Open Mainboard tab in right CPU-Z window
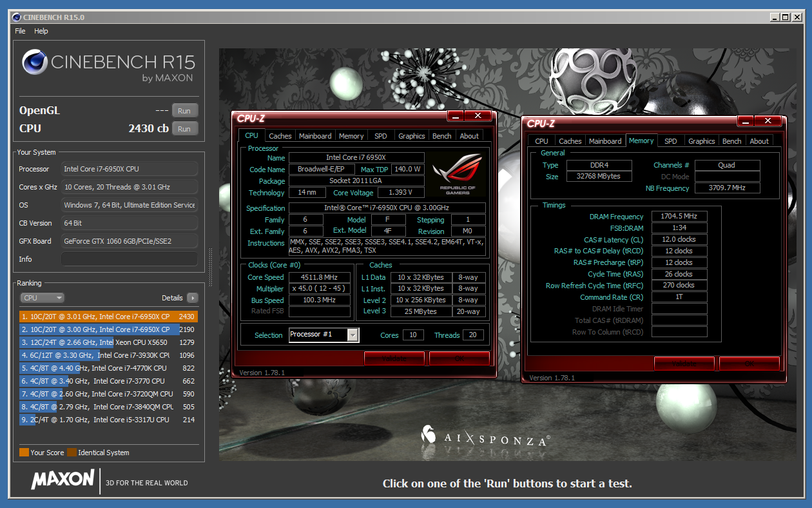Viewport: 812px width, 508px height. click(605, 141)
